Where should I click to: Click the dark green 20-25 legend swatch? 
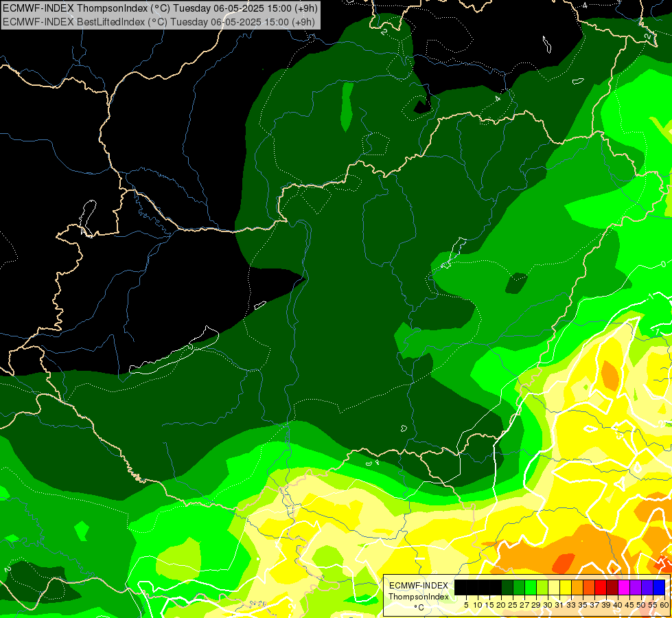coord(507,588)
